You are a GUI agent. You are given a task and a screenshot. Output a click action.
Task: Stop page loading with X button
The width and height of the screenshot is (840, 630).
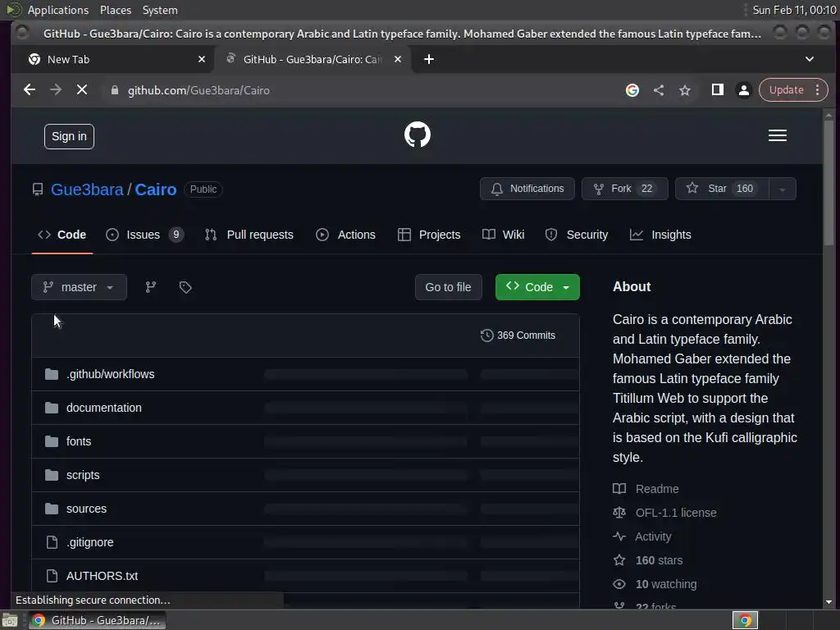(x=82, y=89)
